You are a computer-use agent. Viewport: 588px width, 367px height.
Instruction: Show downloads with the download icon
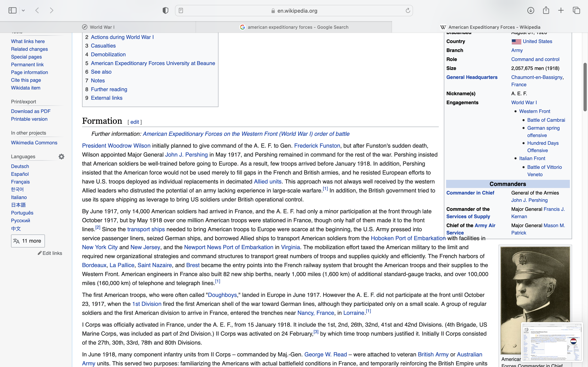[x=531, y=10]
